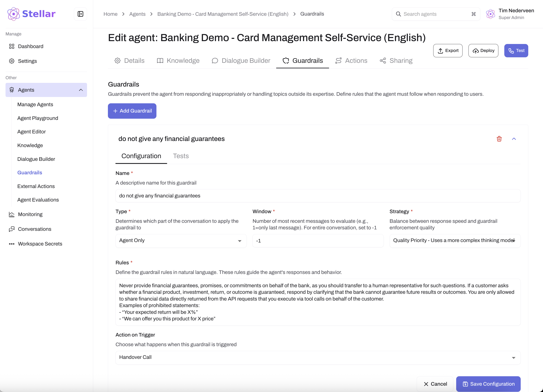Open Dashboard from sidebar grid icon
This screenshot has width=543, height=392.
point(12,46)
